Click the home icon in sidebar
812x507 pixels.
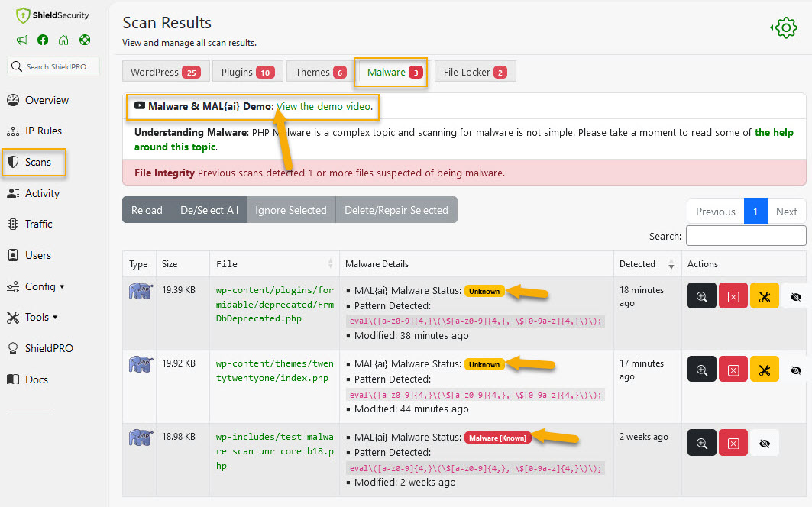point(63,40)
